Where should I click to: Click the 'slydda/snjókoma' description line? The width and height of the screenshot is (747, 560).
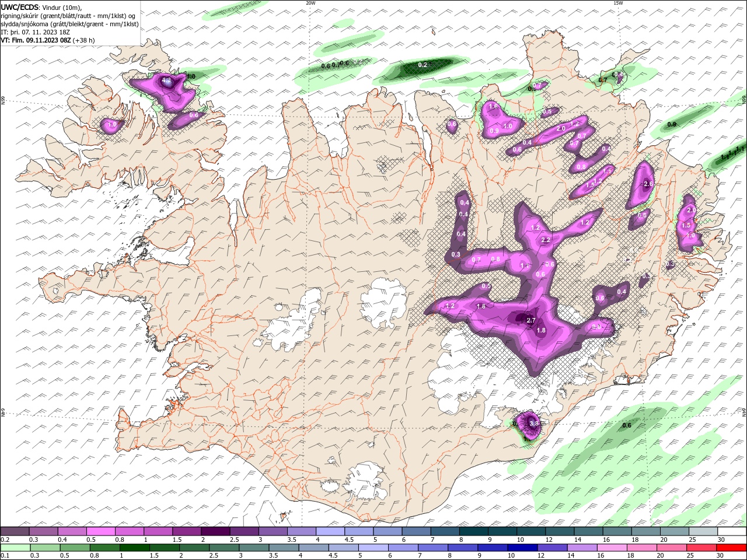(x=70, y=24)
